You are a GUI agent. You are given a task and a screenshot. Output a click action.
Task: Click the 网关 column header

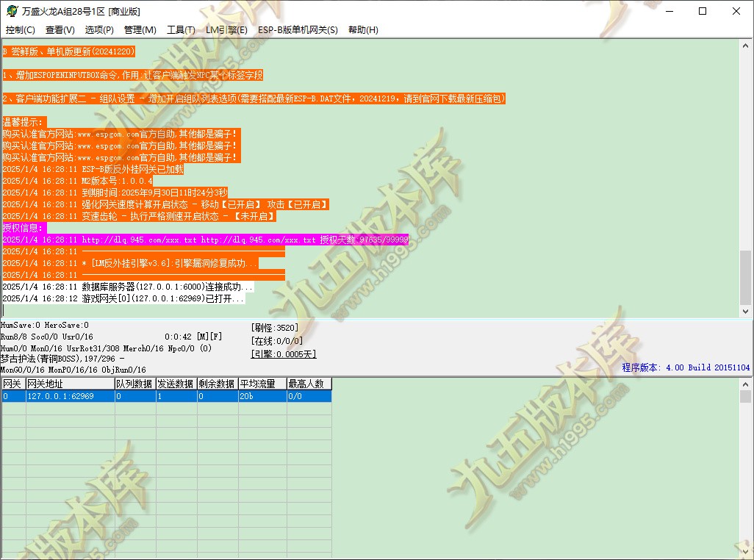pos(13,384)
